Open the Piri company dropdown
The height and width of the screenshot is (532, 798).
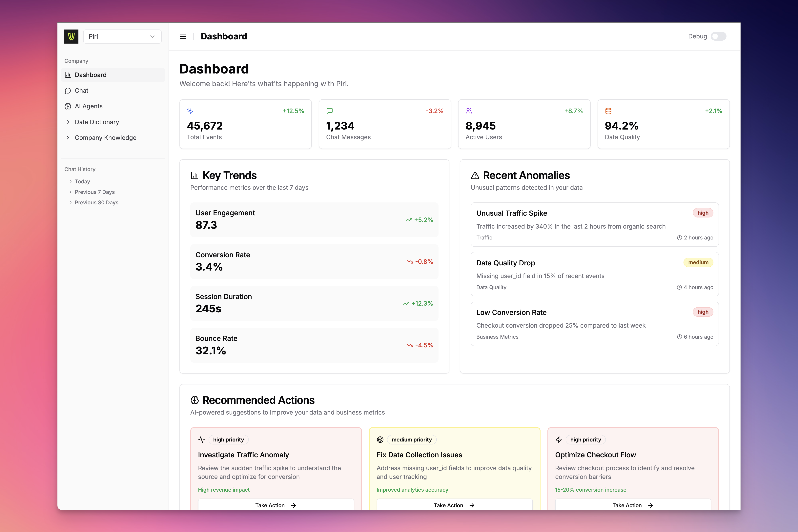122,36
